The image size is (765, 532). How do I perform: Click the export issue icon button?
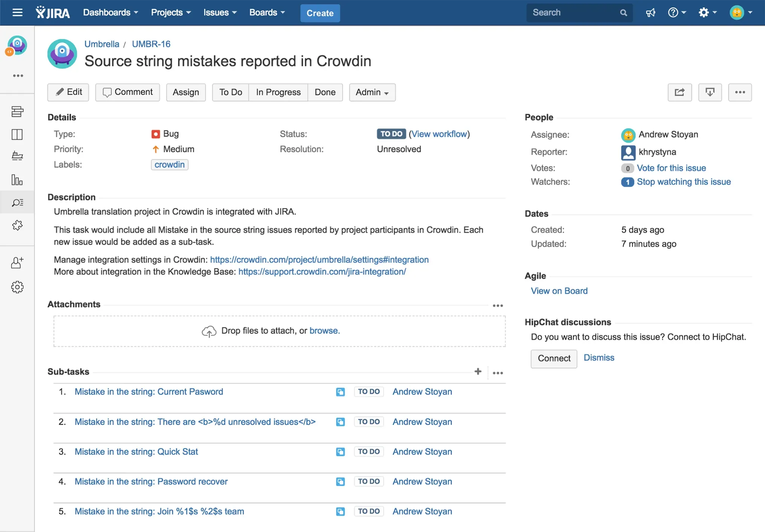pyautogui.click(x=710, y=92)
